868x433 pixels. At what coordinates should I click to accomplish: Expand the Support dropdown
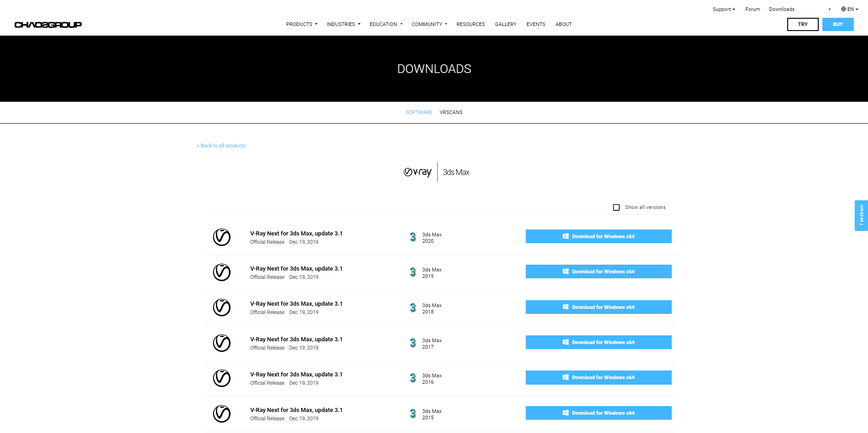coord(723,9)
